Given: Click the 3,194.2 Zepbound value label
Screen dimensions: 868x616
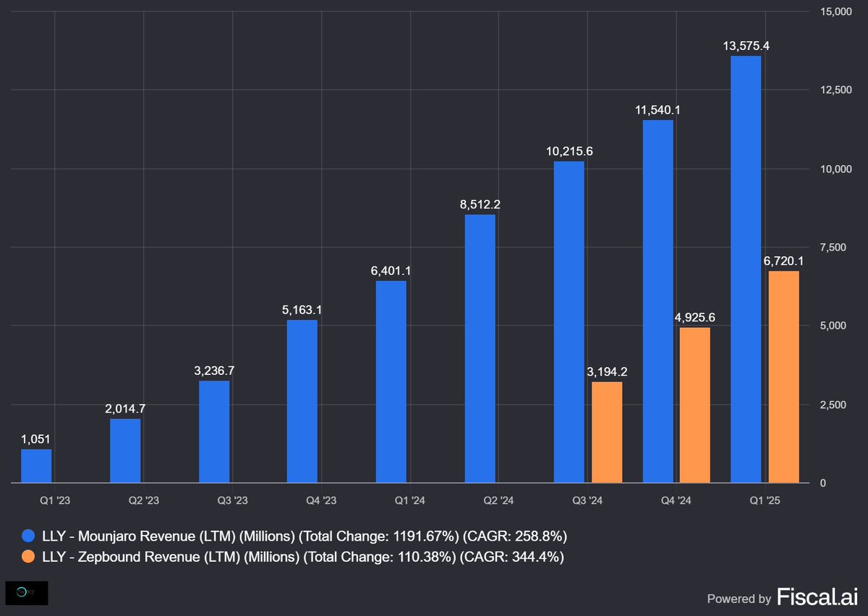Looking at the screenshot, I should tap(607, 371).
